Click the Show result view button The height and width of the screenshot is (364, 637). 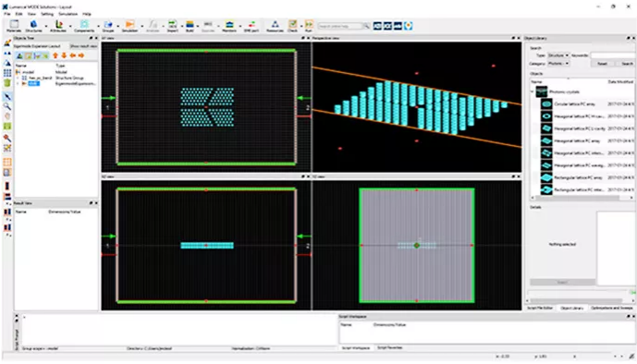point(83,46)
